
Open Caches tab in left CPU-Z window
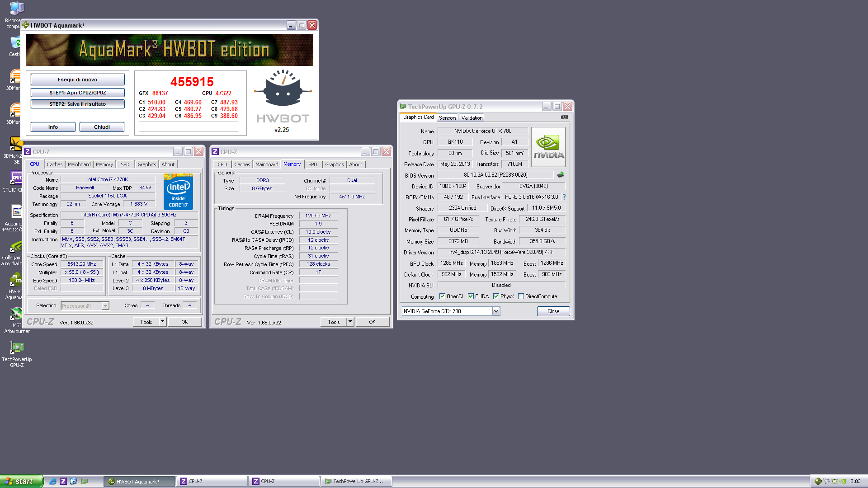pyautogui.click(x=55, y=164)
